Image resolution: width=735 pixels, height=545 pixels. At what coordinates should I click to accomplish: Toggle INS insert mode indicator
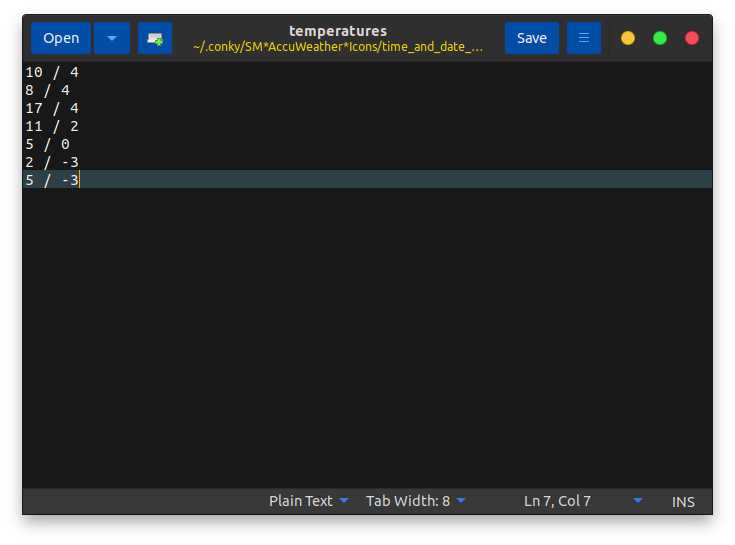[x=683, y=502]
